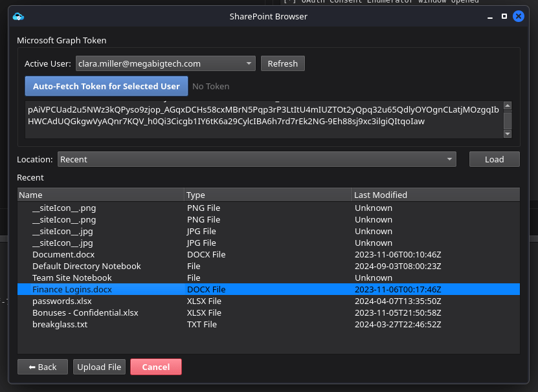The width and height of the screenshot is (538, 392).
Task: Click Auto-Fetch Token for Selected User
Action: pos(106,86)
